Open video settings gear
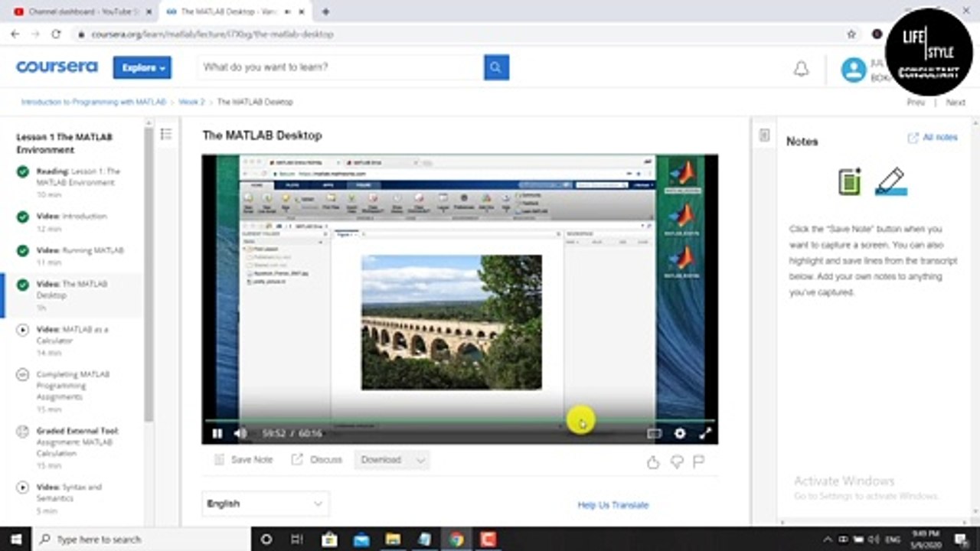The width and height of the screenshot is (980, 551). pos(680,433)
